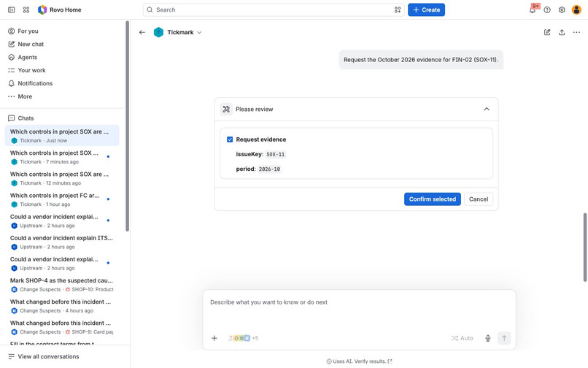Image resolution: width=588 pixels, height=368 pixels.
Task: Click the blue Create button
Action: pos(426,9)
